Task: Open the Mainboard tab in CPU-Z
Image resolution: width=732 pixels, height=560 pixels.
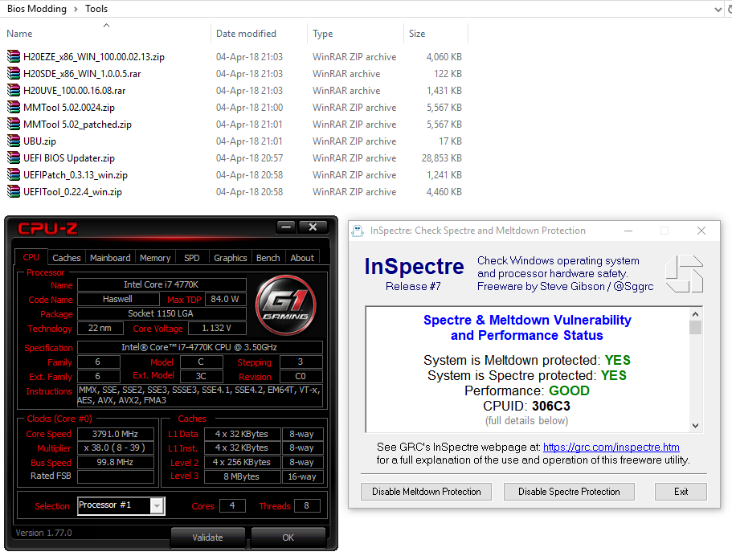Action: click(110, 258)
